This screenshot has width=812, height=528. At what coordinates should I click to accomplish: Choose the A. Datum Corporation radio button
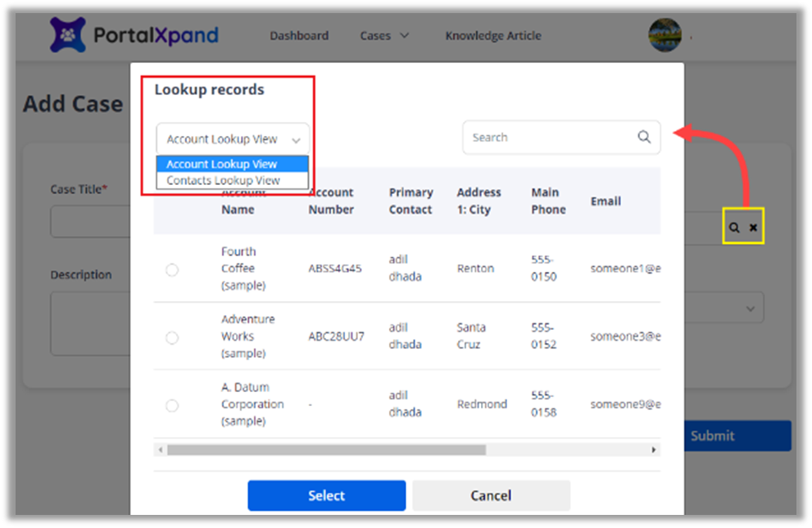[172, 405]
